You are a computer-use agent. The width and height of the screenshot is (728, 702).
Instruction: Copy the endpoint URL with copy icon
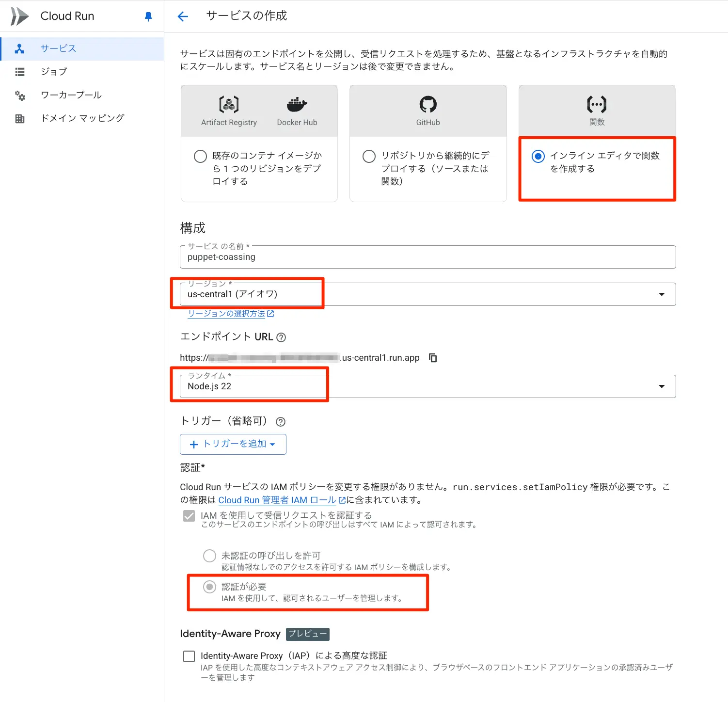(433, 358)
